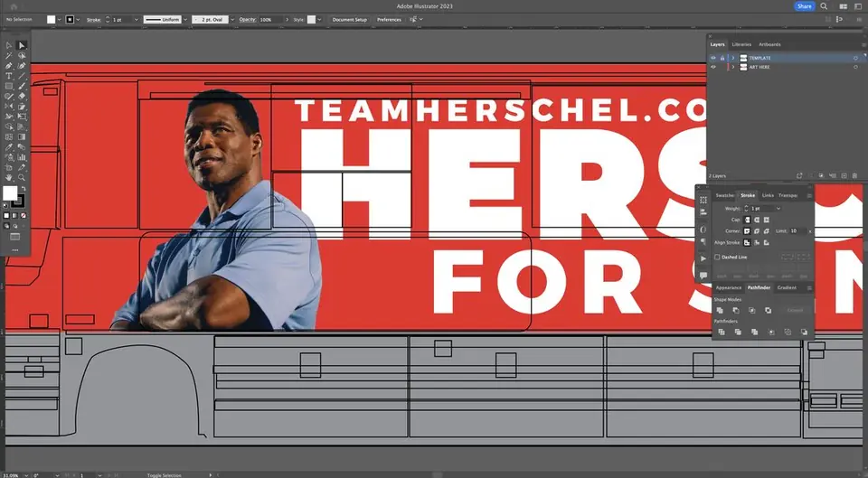Toggle visibility of TEMPLATE layer
Viewport: 868px width, 478px height.
click(x=713, y=58)
